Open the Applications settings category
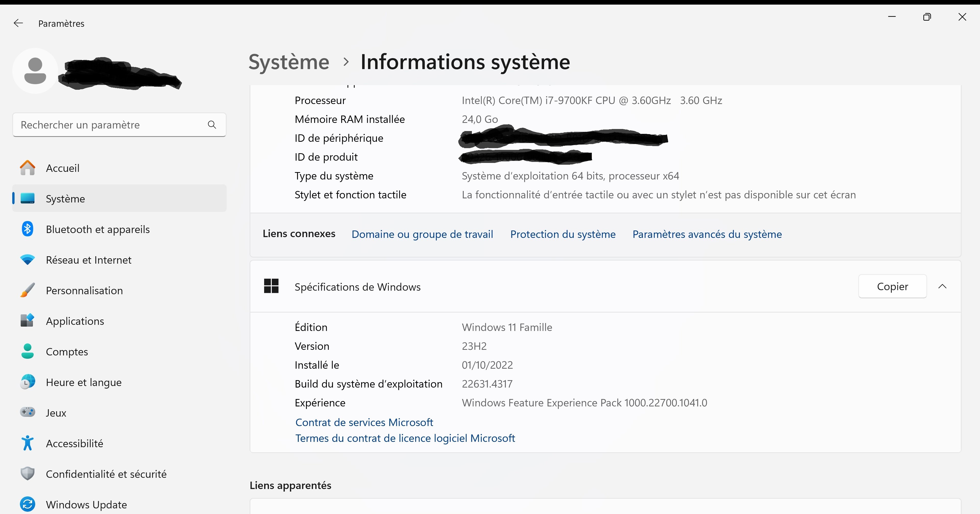Viewport: 980px width, 514px height. (75, 321)
